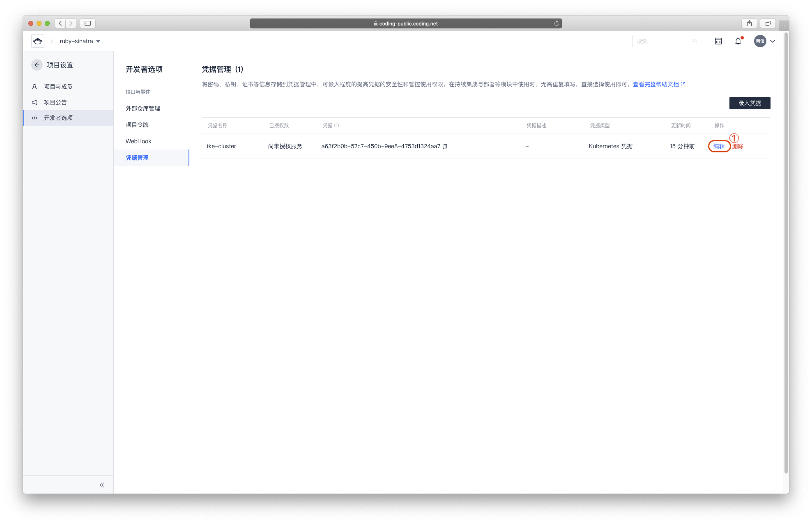Select 项目公告 in the sidebar

click(x=55, y=102)
